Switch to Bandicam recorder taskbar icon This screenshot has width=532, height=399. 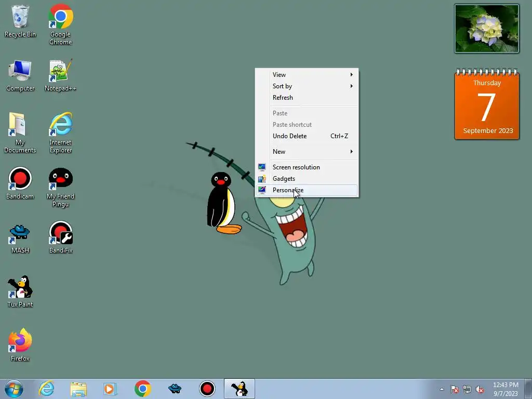tap(207, 389)
